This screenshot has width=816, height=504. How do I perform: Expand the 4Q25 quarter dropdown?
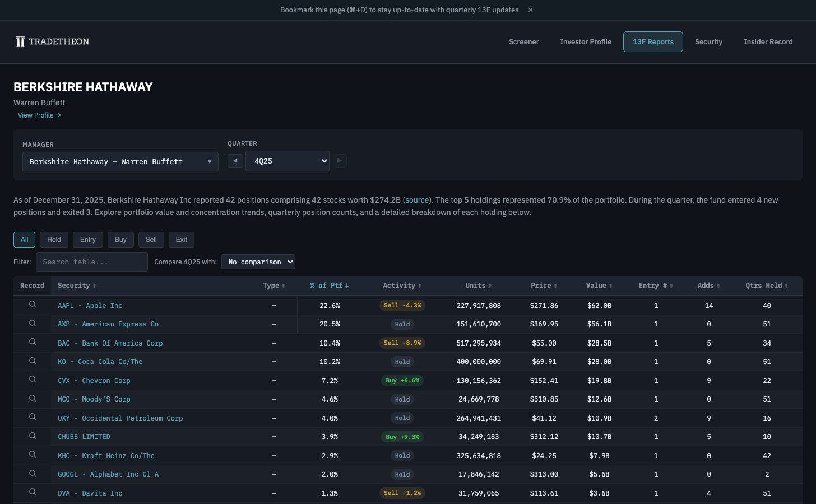pos(288,161)
